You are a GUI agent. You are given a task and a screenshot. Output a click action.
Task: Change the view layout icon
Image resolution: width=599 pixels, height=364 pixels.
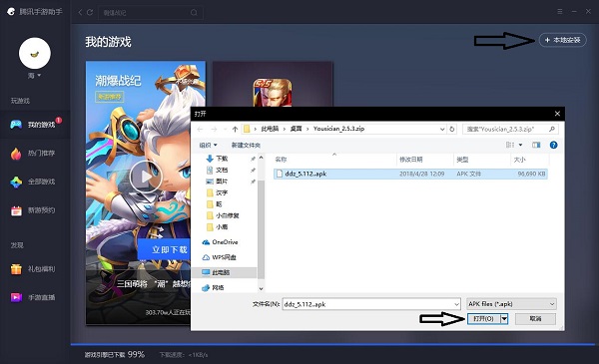tap(510, 145)
